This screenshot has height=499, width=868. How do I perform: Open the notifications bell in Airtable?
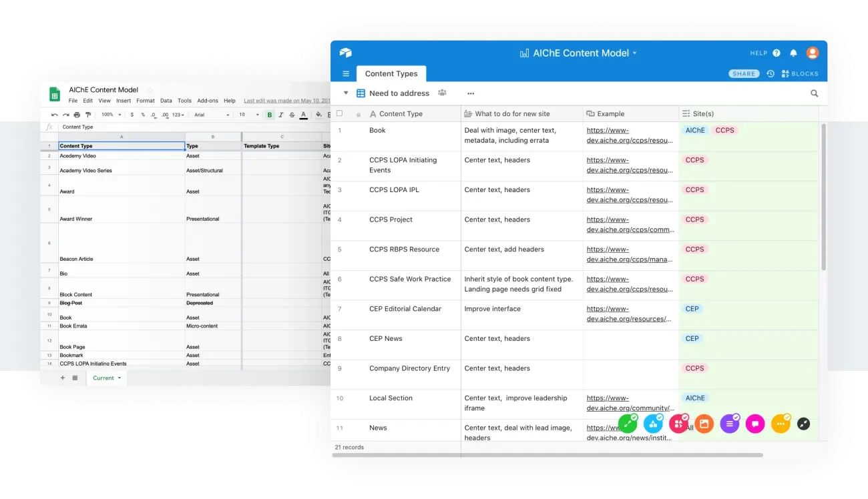tap(794, 53)
